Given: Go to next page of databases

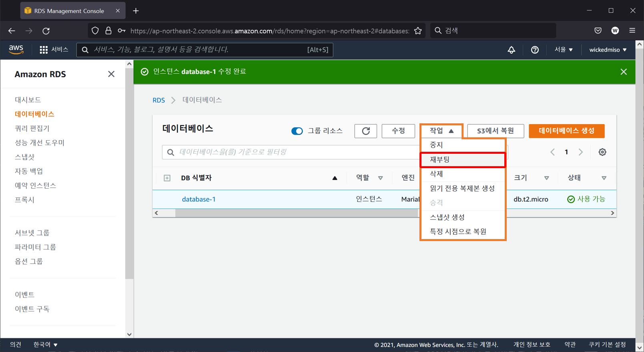Looking at the screenshot, I should click(x=580, y=152).
